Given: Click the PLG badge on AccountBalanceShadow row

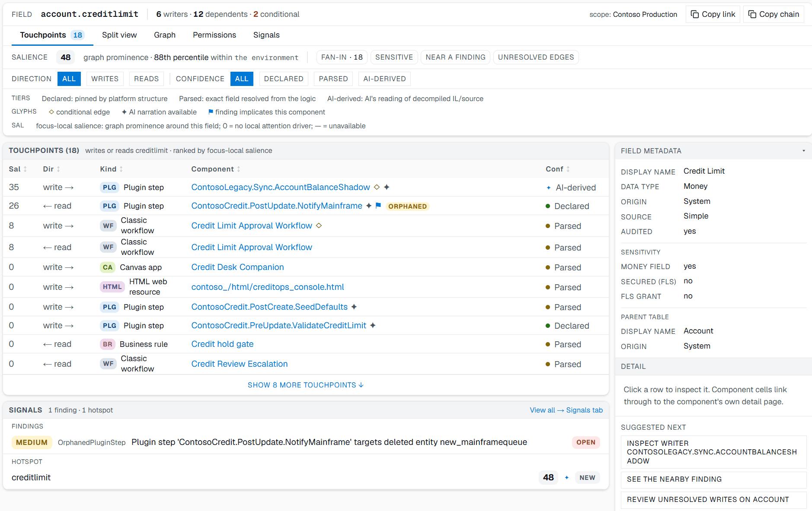Looking at the screenshot, I should 109,187.
